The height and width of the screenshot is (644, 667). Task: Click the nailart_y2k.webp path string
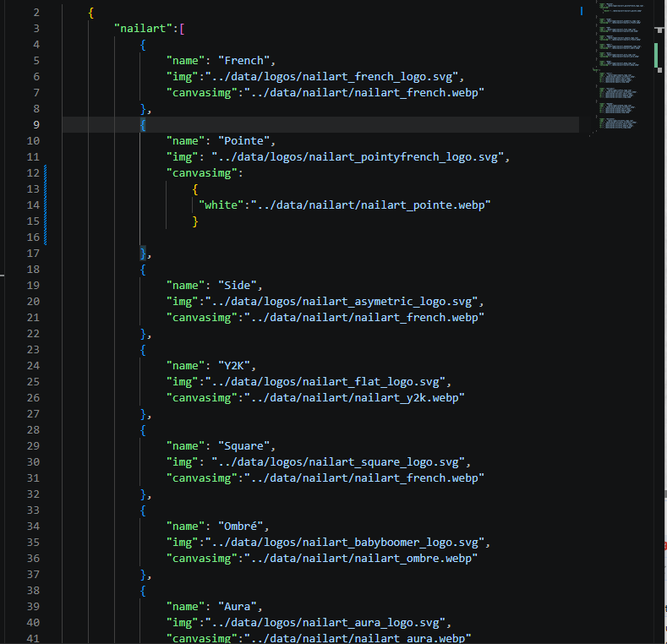pos(354,398)
